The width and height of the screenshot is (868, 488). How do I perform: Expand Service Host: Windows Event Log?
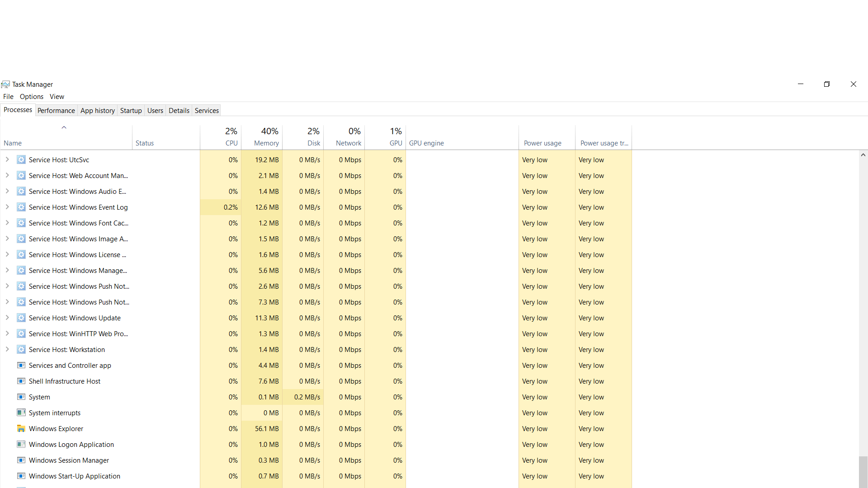[7, 207]
